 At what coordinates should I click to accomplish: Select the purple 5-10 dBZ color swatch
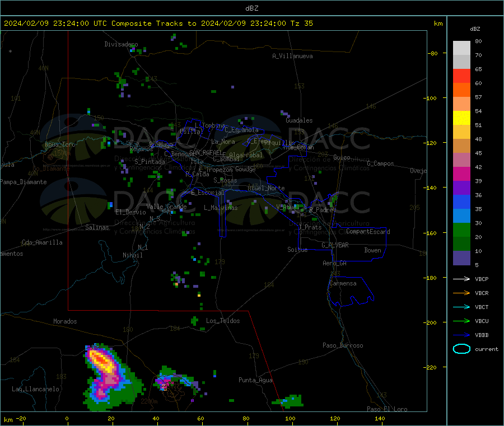point(461,258)
